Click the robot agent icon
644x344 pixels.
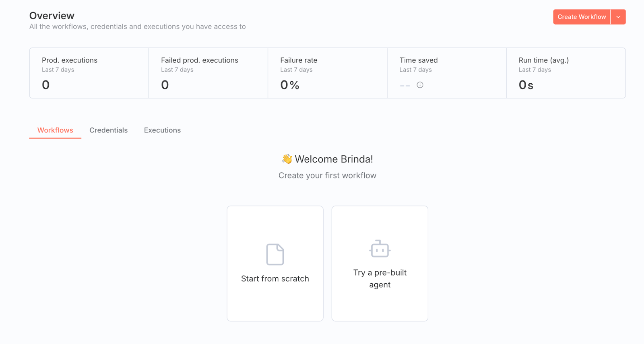click(380, 249)
